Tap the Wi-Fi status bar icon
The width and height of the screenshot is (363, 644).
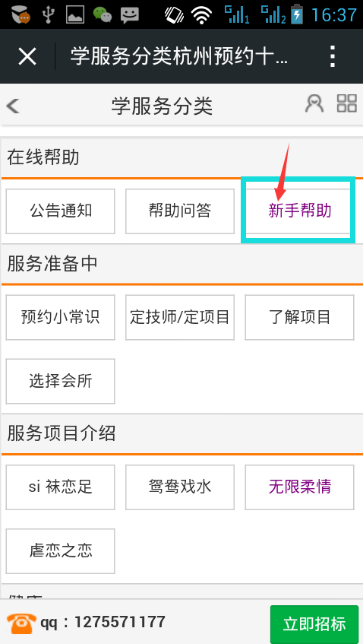(201, 15)
